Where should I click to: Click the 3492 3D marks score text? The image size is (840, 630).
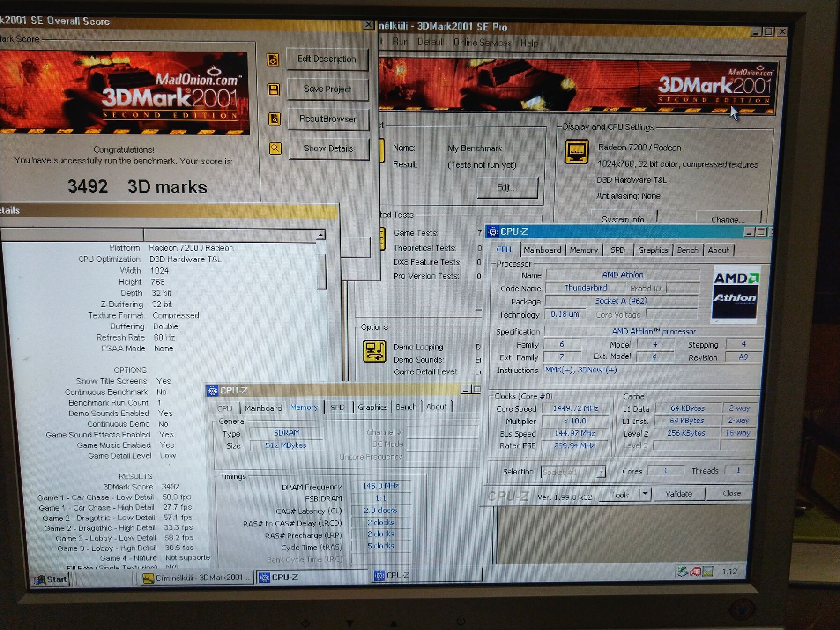click(137, 186)
